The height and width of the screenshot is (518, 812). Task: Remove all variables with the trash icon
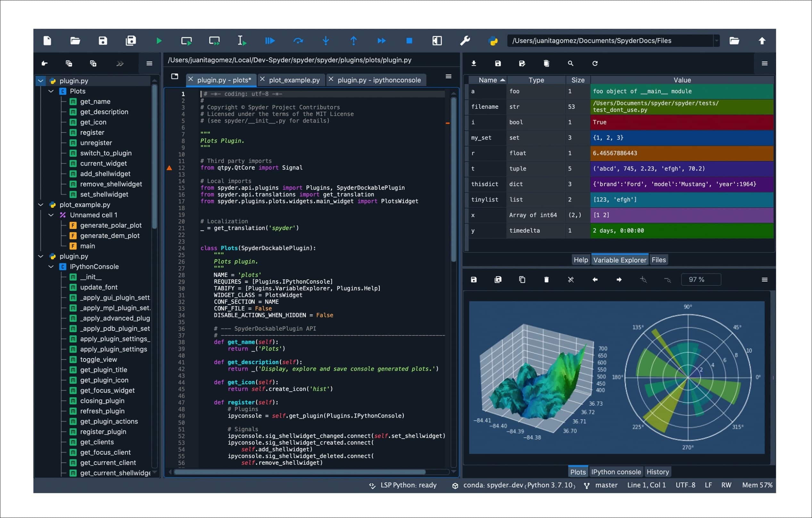[546, 63]
